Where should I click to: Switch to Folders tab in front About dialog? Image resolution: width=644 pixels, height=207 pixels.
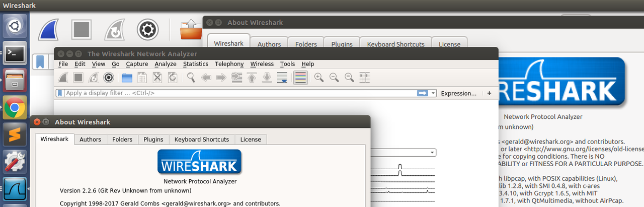tap(122, 140)
